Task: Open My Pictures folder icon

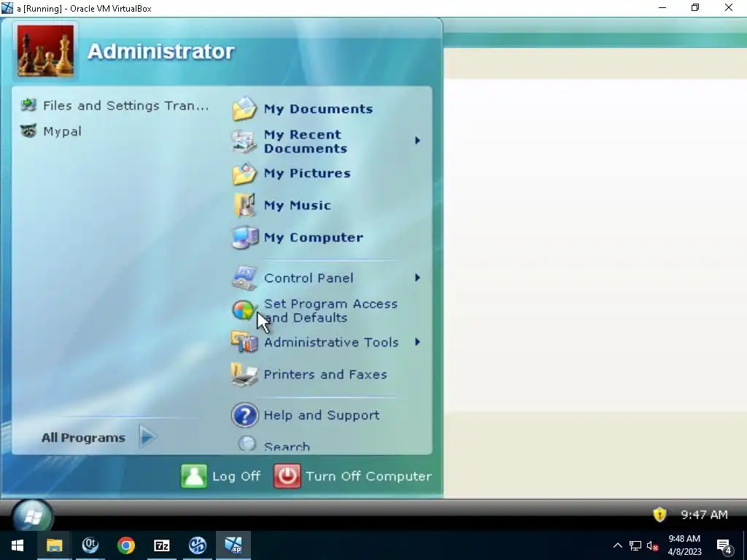Action: 244,174
